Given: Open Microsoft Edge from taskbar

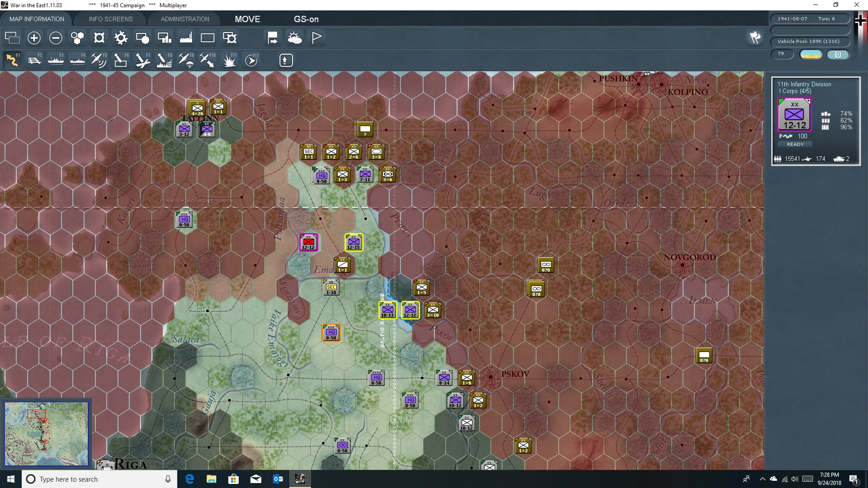Looking at the screenshot, I should [x=189, y=479].
